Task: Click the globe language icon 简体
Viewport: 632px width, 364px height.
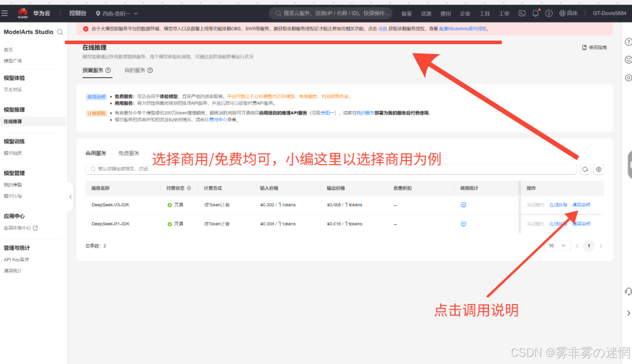Action: pos(568,13)
